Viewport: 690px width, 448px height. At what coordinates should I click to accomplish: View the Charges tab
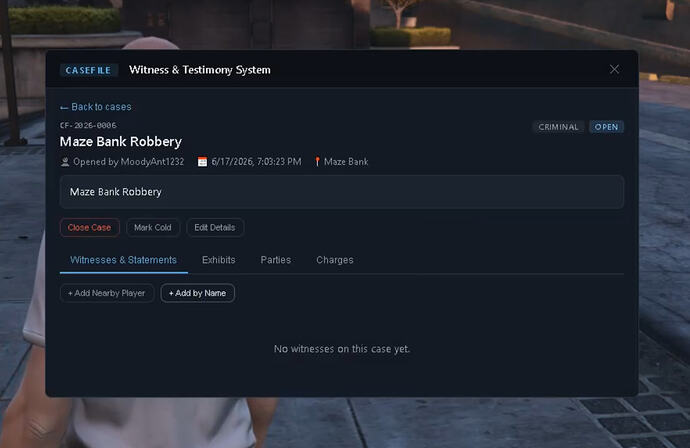pyautogui.click(x=335, y=260)
